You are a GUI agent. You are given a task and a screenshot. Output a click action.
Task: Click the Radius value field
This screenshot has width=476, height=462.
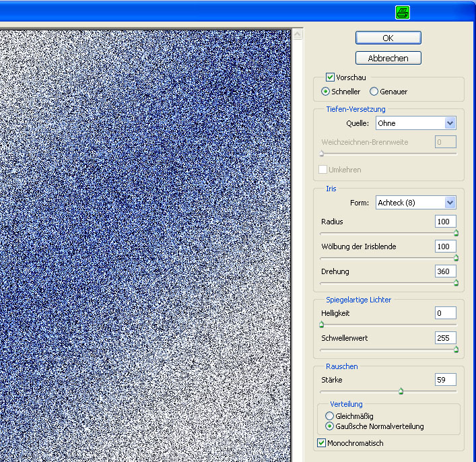coord(445,222)
